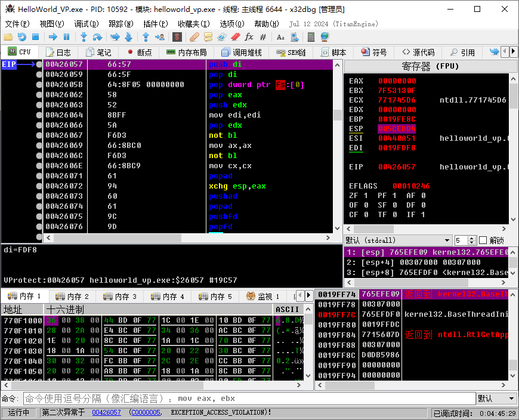
Task: Open the 调试(D) menu
Action: point(86,24)
